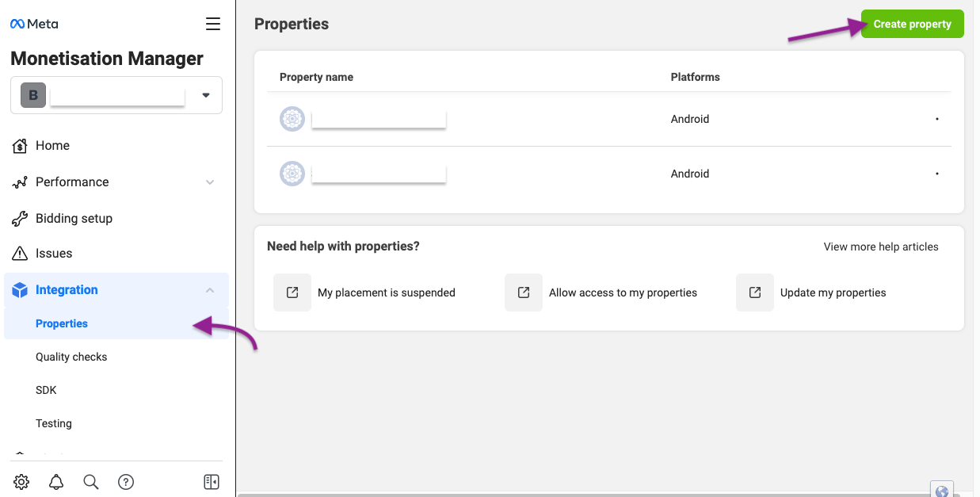Collapse the left sidebar panel
This screenshot has height=497, width=980.
pos(211,481)
